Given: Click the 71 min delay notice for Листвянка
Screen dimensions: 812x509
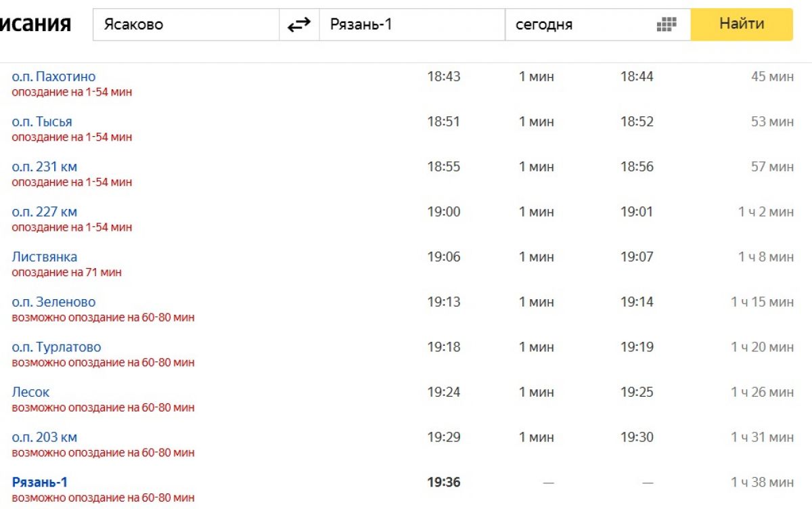Looking at the screenshot, I should (x=66, y=273).
